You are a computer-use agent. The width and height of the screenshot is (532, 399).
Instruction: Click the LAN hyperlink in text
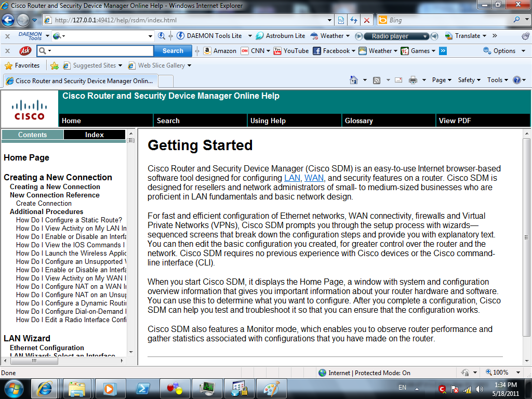point(292,178)
